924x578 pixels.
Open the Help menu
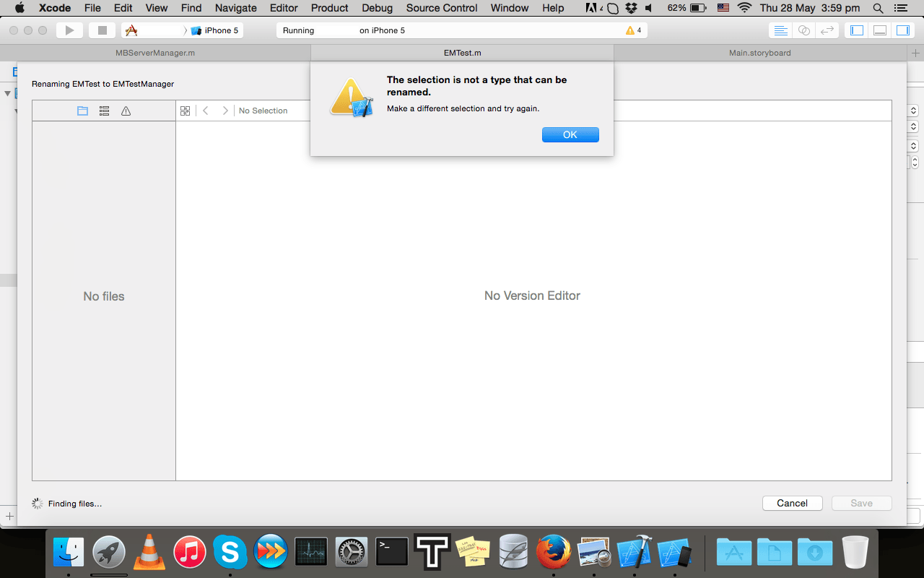click(553, 8)
